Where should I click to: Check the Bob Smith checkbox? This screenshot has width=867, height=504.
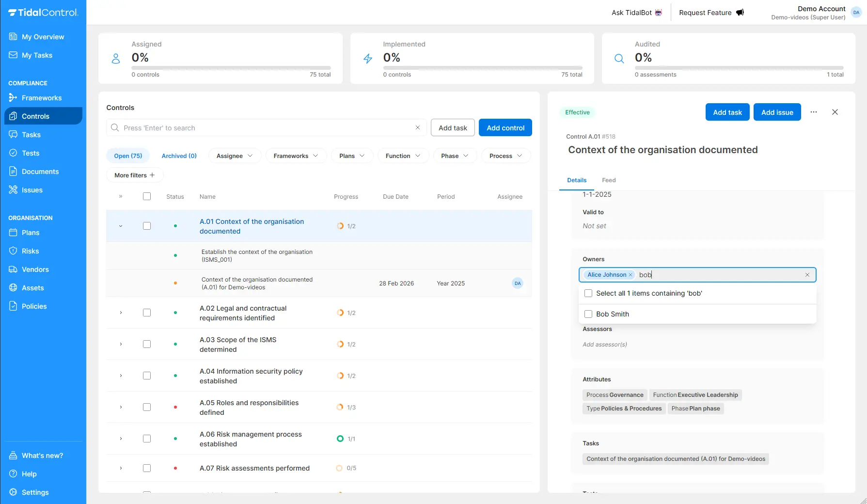pyautogui.click(x=588, y=314)
